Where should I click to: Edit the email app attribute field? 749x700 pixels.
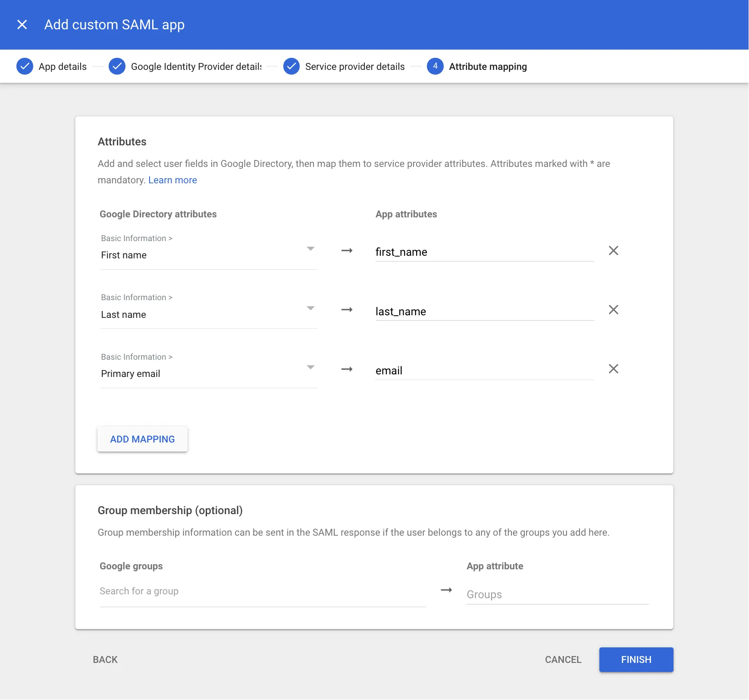tap(485, 370)
